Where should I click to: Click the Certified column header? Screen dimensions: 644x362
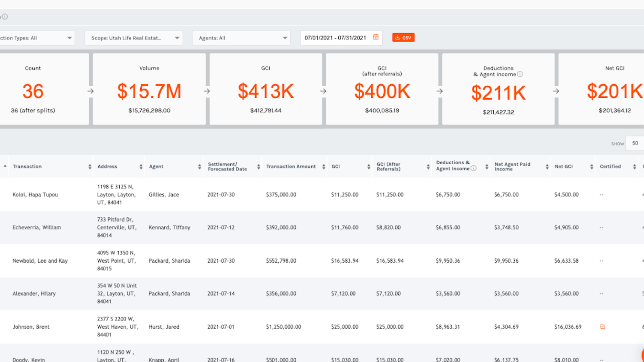[x=610, y=167]
